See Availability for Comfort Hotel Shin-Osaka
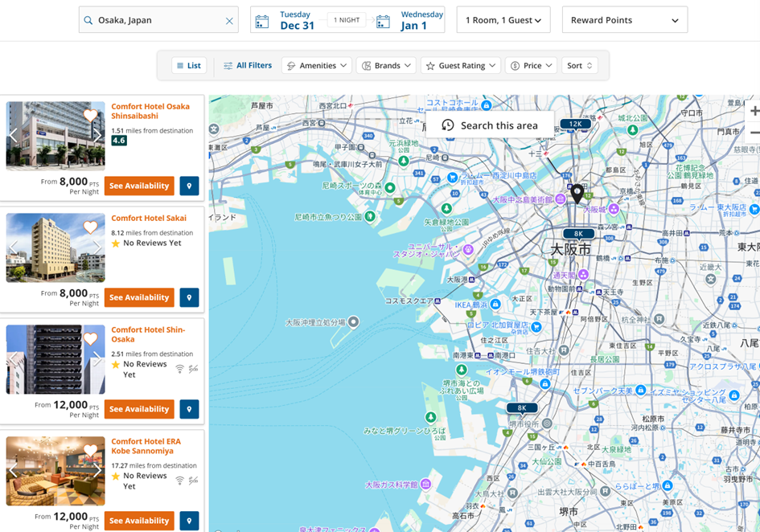This screenshot has width=760, height=532. tap(139, 409)
